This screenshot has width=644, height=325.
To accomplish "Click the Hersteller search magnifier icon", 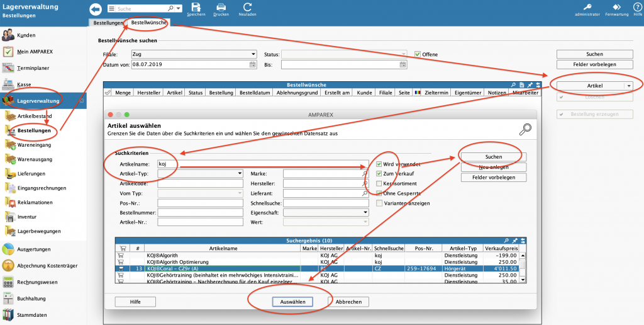I will [x=365, y=183].
